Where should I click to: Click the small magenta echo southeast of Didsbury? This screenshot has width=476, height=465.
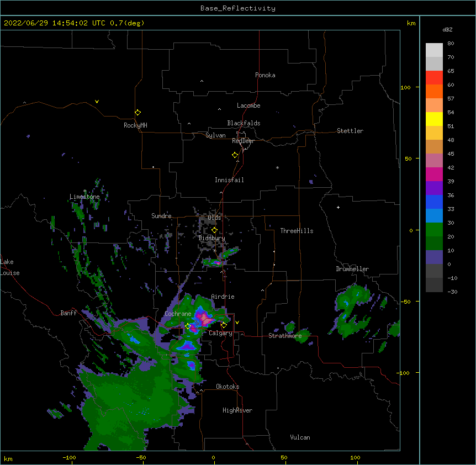click(x=217, y=262)
